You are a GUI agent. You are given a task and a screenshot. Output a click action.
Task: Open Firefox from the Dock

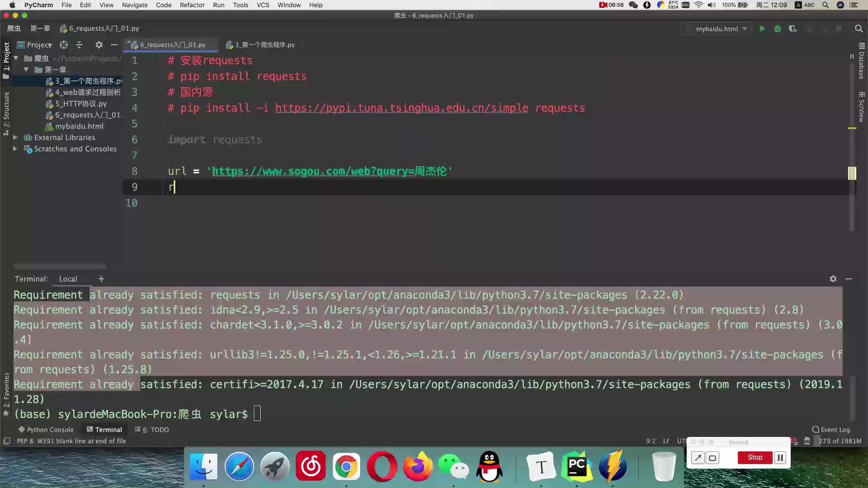tap(418, 467)
